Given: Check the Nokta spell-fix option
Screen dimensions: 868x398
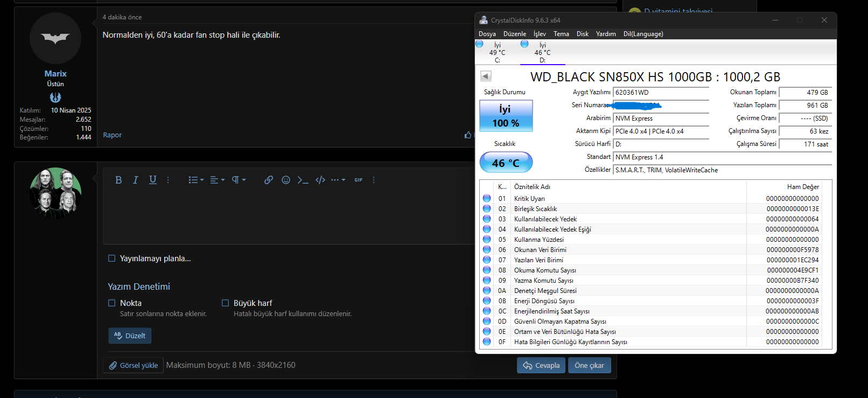Looking at the screenshot, I should (x=112, y=303).
